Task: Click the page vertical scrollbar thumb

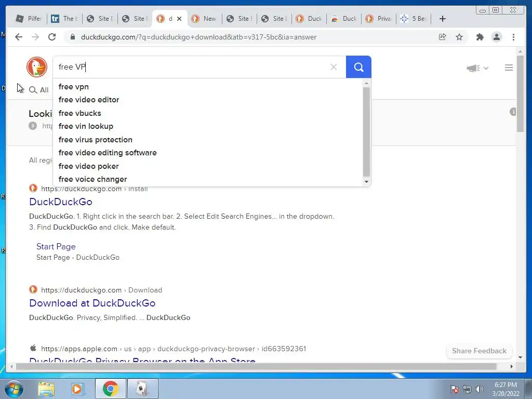Action: pos(520,94)
